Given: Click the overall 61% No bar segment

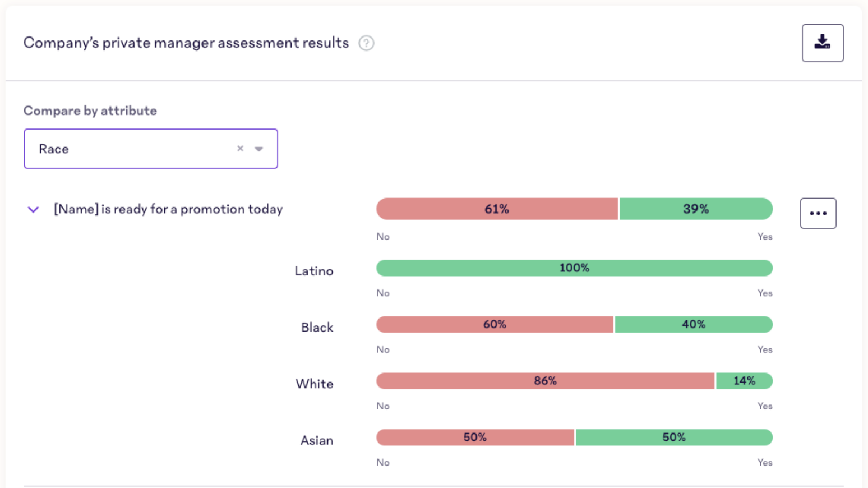Looking at the screenshot, I should coord(497,209).
